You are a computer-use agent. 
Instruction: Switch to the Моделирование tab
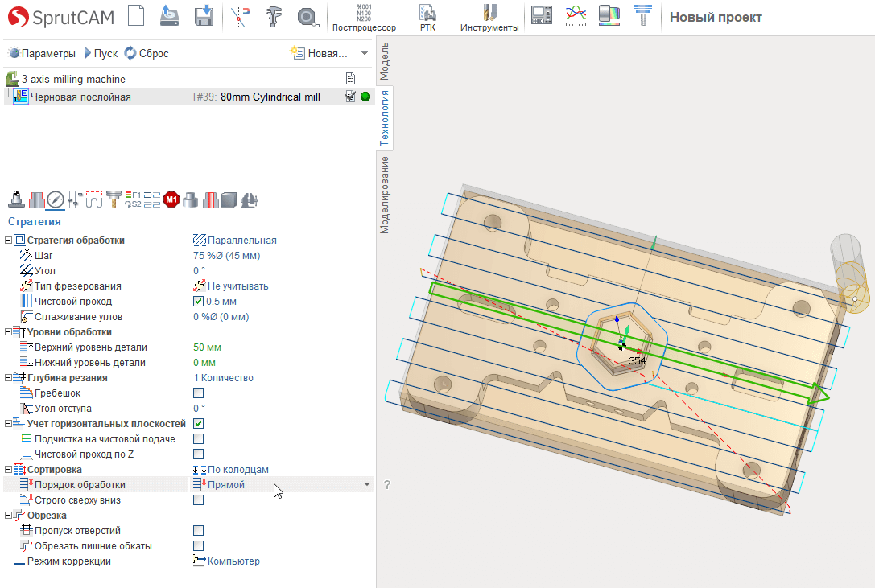(x=385, y=194)
